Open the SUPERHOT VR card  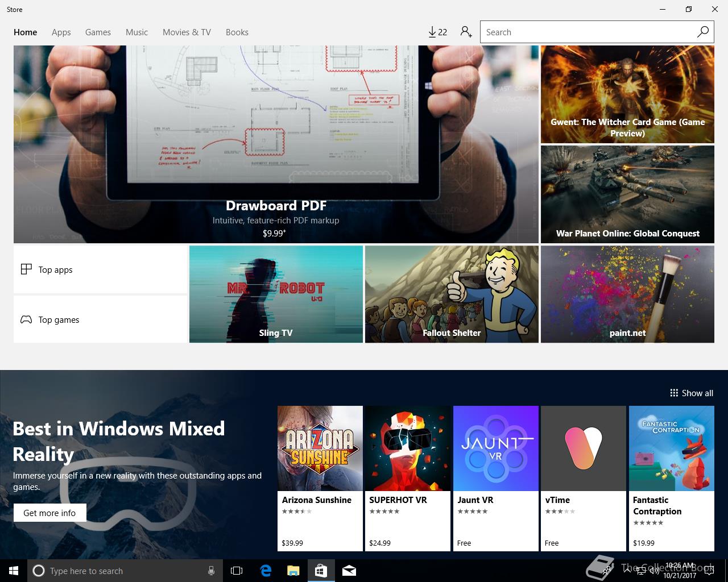pos(408,479)
